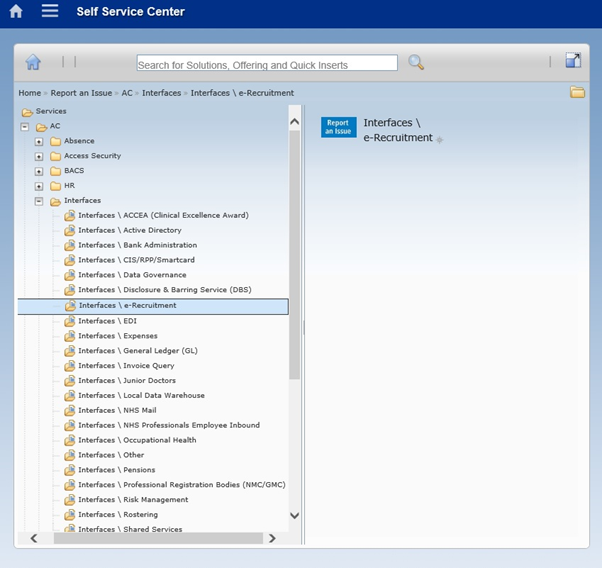602x568 pixels.
Task: Click icon beside Interfaces \ Bank Administration
Action: click(69, 245)
